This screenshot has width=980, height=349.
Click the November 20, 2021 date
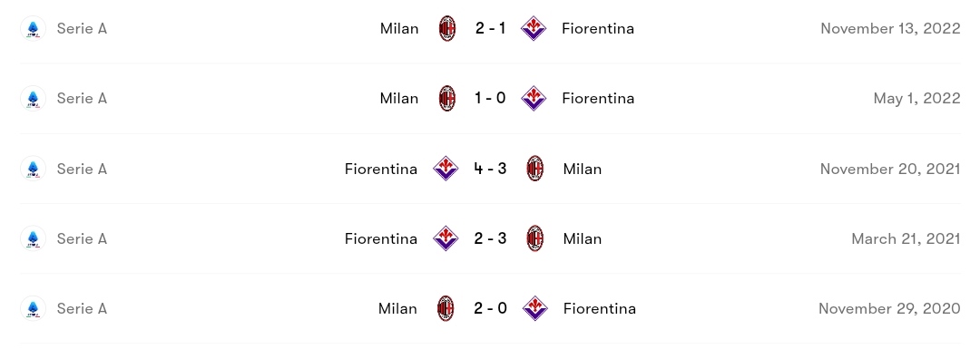click(x=890, y=170)
